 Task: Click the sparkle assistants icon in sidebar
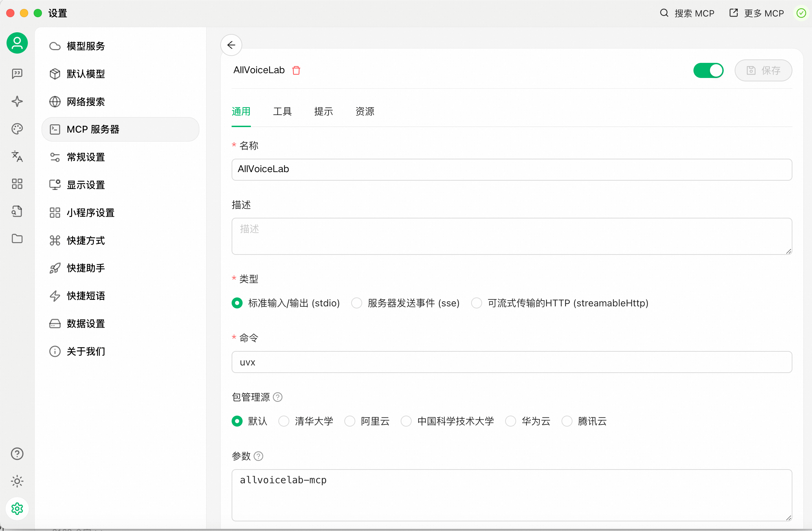click(x=17, y=101)
